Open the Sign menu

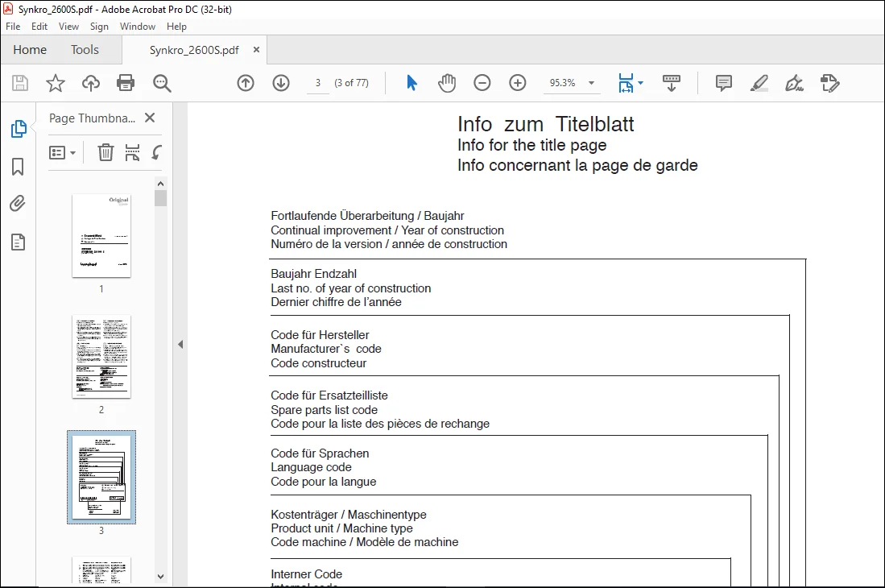pyautogui.click(x=99, y=27)
